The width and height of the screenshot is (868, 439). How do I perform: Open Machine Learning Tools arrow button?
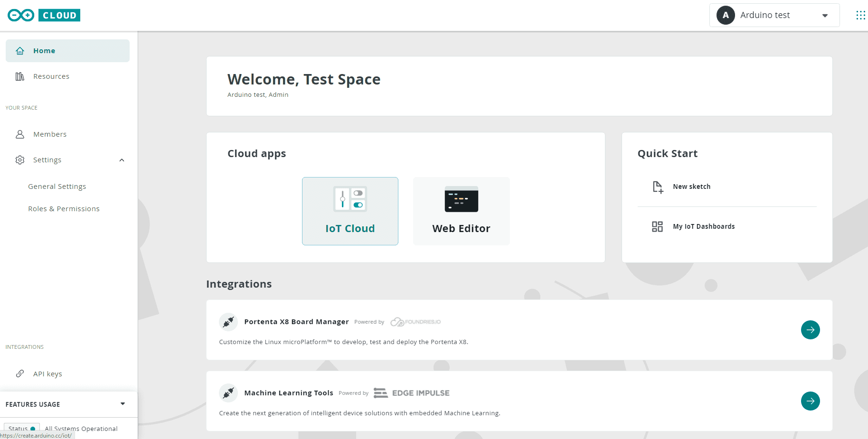coord(810,401)
